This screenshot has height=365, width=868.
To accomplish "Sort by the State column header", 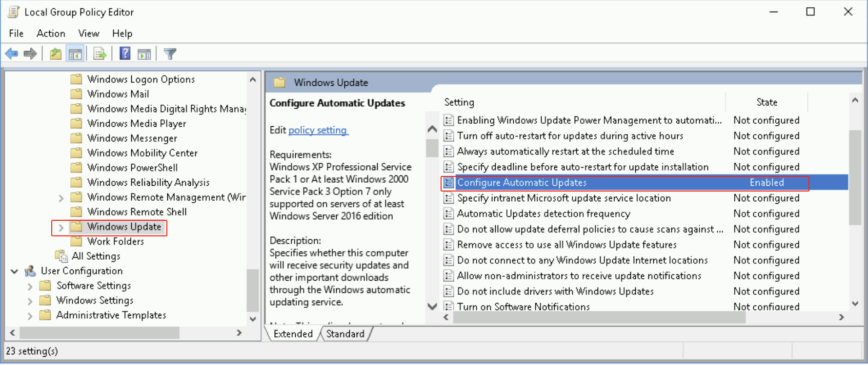I will (767, 102).
